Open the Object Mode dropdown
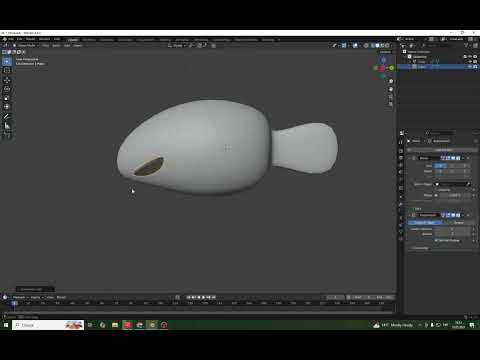Image resolution: width=480 pixels, height=360 pixels. (25, 45)
